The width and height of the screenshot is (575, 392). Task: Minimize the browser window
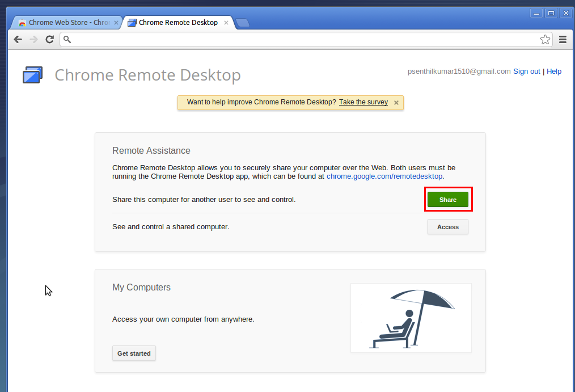pos(536,13)
